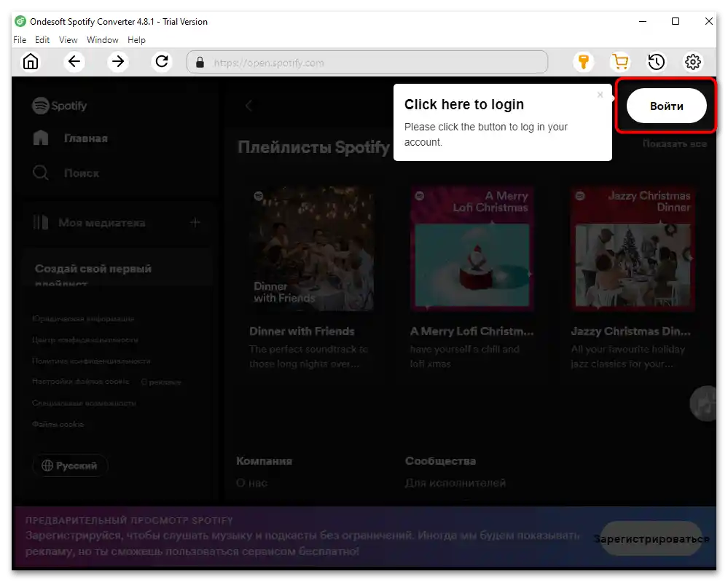Viewport: 728px width, 582px height.
Task: Open the conversion history clock icon
Action: tap(656, 61)
